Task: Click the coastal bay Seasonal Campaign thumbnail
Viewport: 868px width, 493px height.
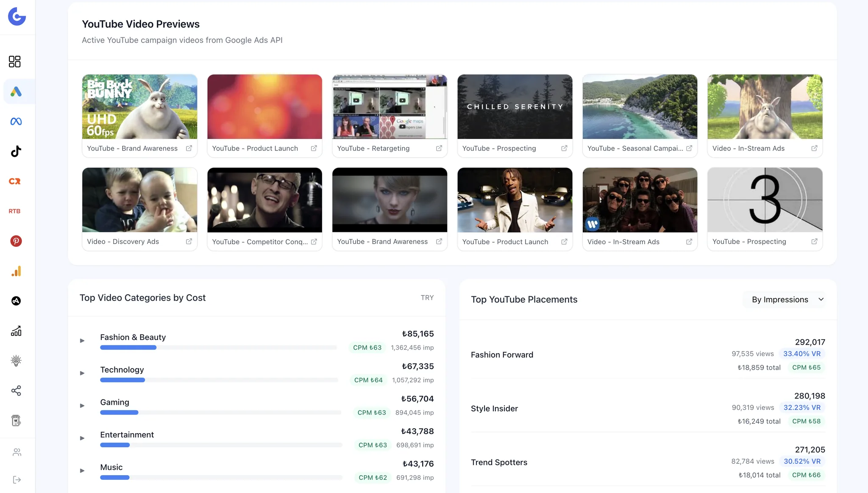Action: point(640,107)
